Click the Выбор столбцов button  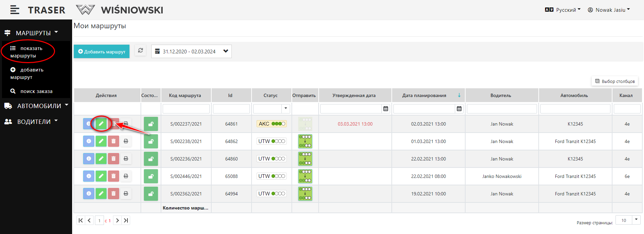pos(615,81)
